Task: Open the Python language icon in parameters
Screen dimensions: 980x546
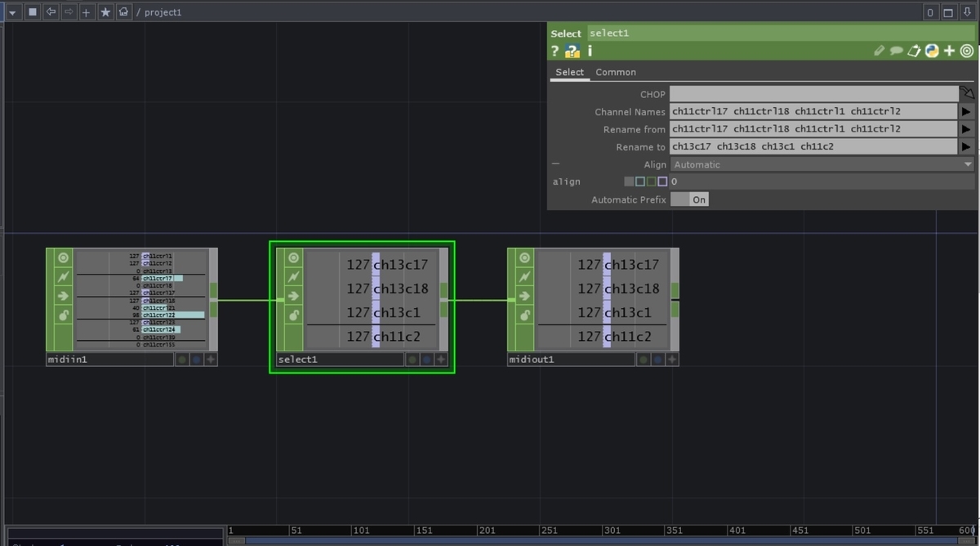Action: [932, 51]
